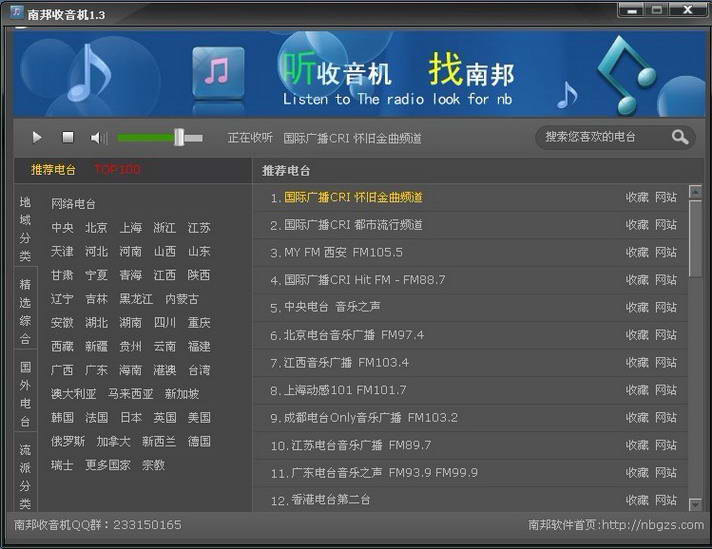Pick the 中央 region
Screen dimensions: 712x549
62,228
